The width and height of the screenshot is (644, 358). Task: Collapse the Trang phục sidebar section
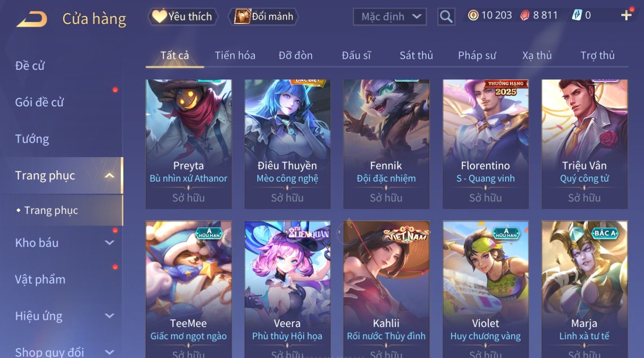(109, 176)
